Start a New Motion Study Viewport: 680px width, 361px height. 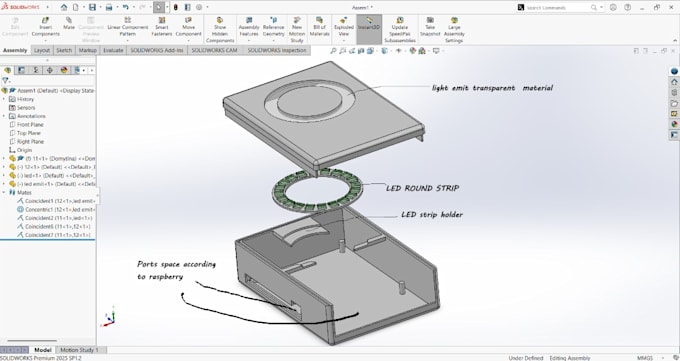(x=297, y=30)
